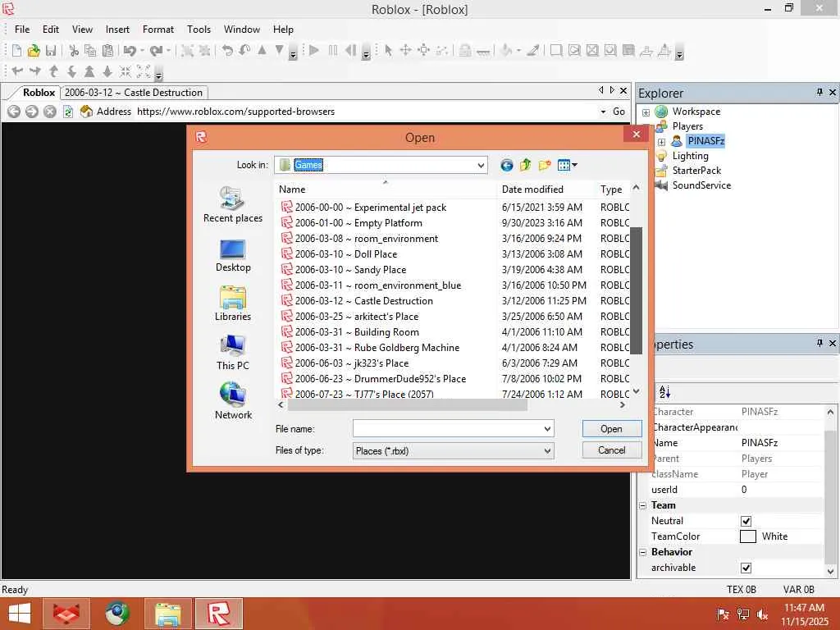Click the browser Stop button by Address

pos(50,112)
